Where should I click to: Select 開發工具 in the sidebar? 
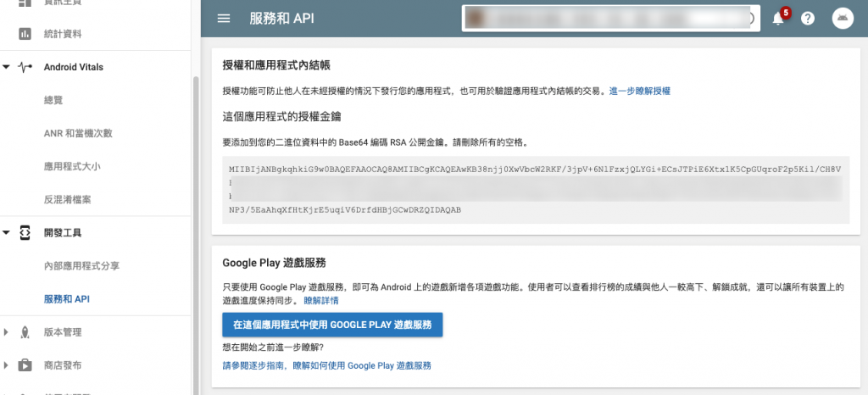(x=63, y=233)
